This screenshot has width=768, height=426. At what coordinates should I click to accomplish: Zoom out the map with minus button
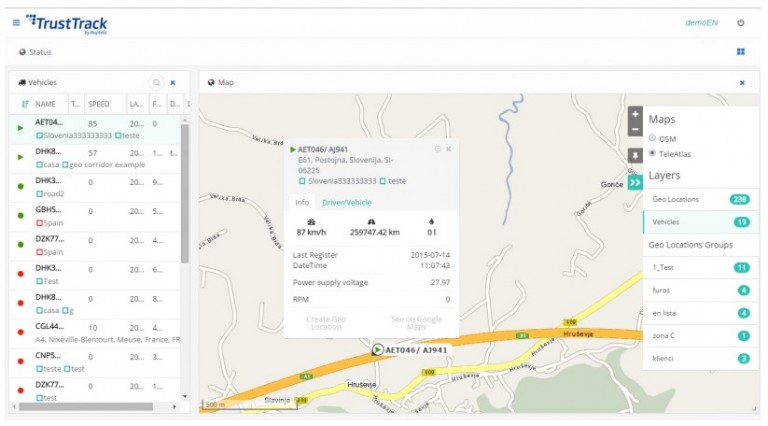[634, 129]
